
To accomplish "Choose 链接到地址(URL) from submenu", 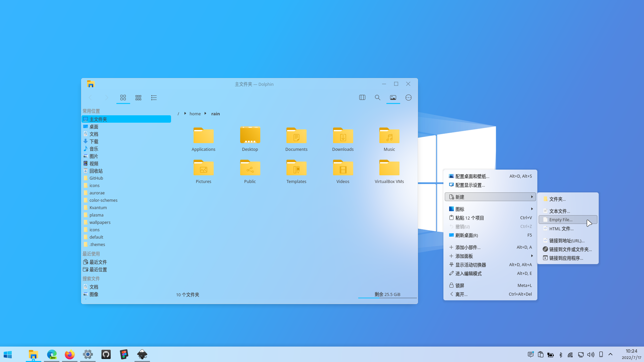I will tap(568, 241).
